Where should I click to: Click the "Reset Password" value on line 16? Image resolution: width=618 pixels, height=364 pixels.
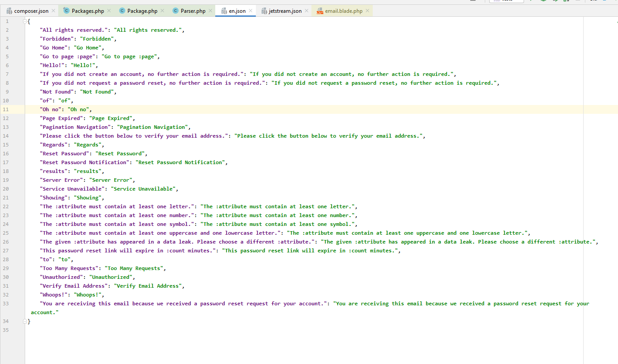click(120, 154)
